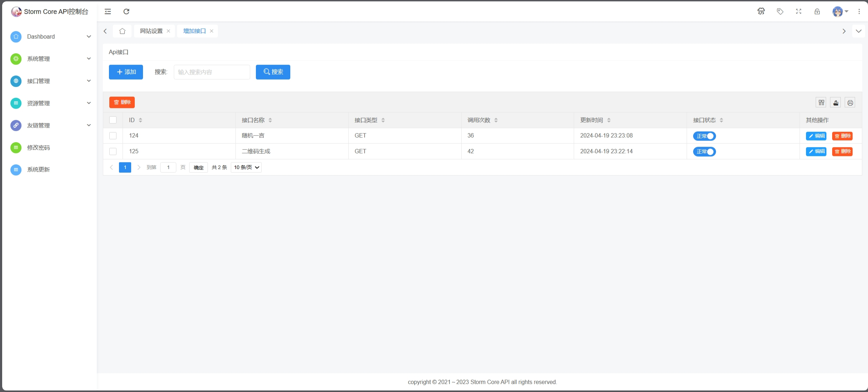868x392 pixels.
Task: Click the 修改密码 sidebar icon
Action: click(x=16, y=148)
